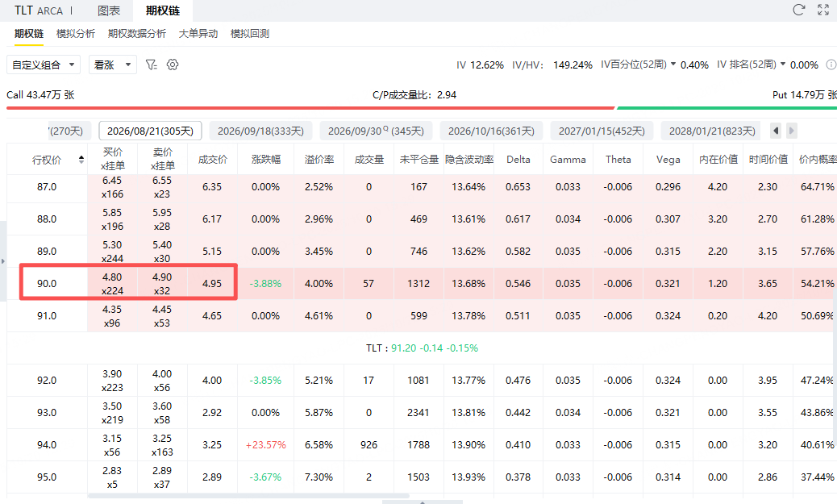
Task: Click the info icon beside IV rank
Action: pos(831,65)
